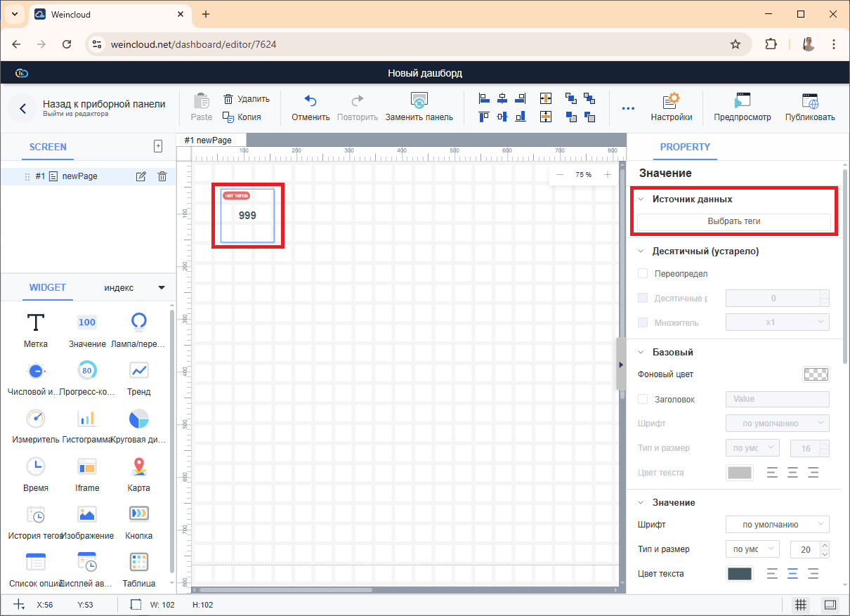
Task: Toggle the grid display icon in status bar
Action: 800,604
